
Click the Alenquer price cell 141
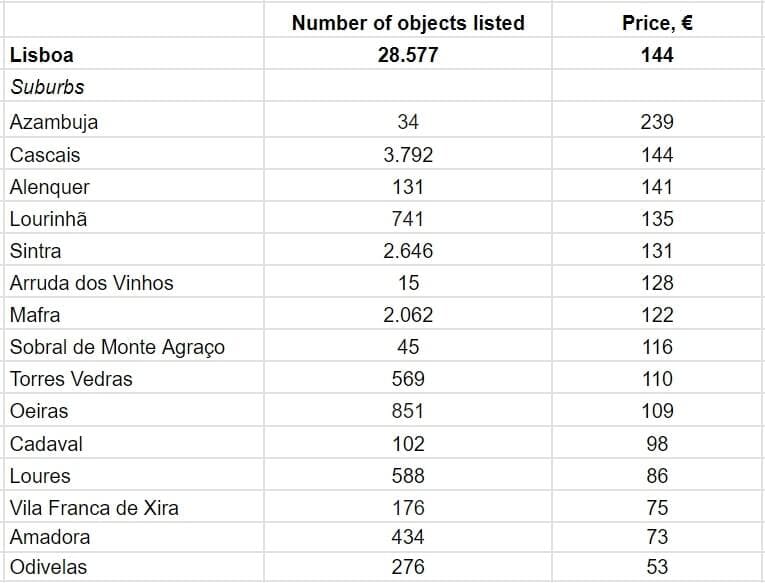coord(657,187)
